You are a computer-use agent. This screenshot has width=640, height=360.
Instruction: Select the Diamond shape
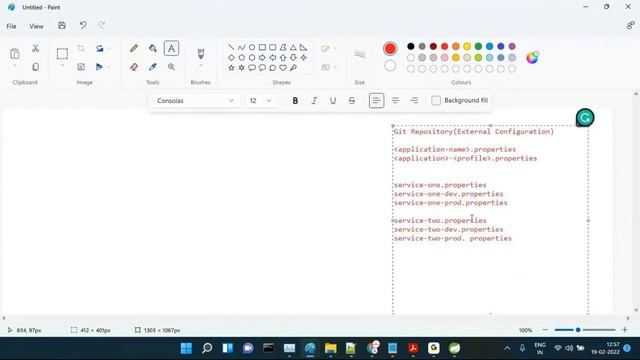231,58
